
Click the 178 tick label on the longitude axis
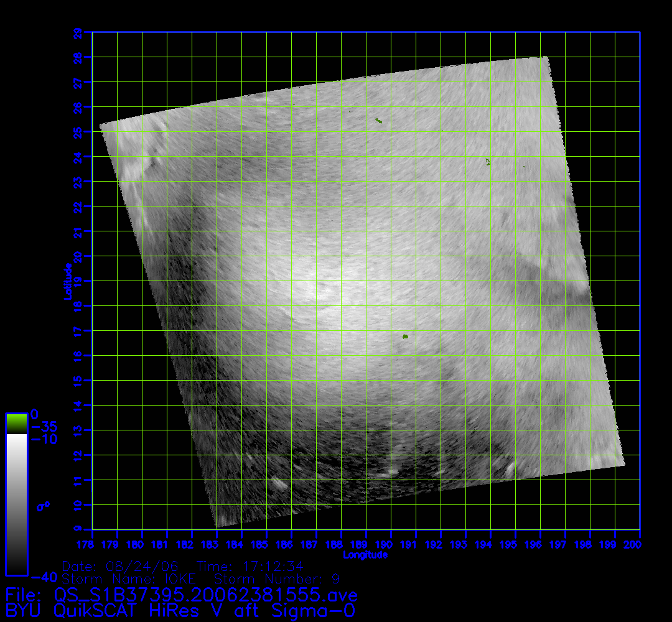coord(93,545)
